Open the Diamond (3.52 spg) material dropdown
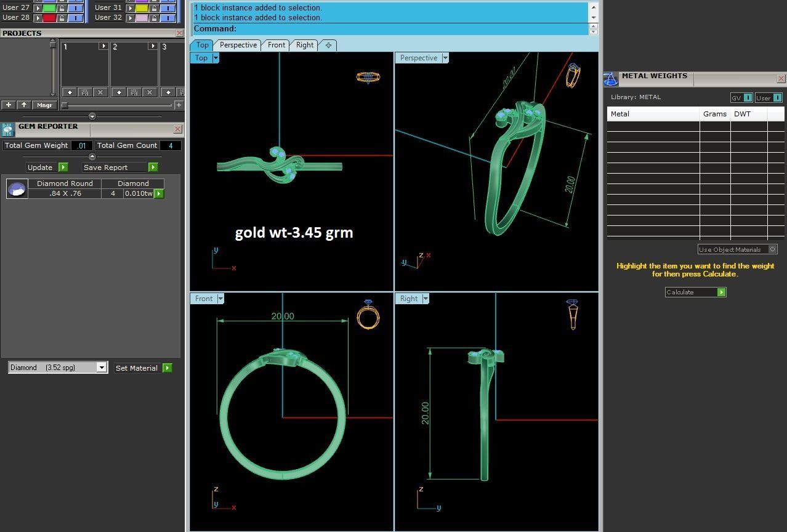Viewport: 787px width, 532px height. pyautogui.click(x=102, y=368)
